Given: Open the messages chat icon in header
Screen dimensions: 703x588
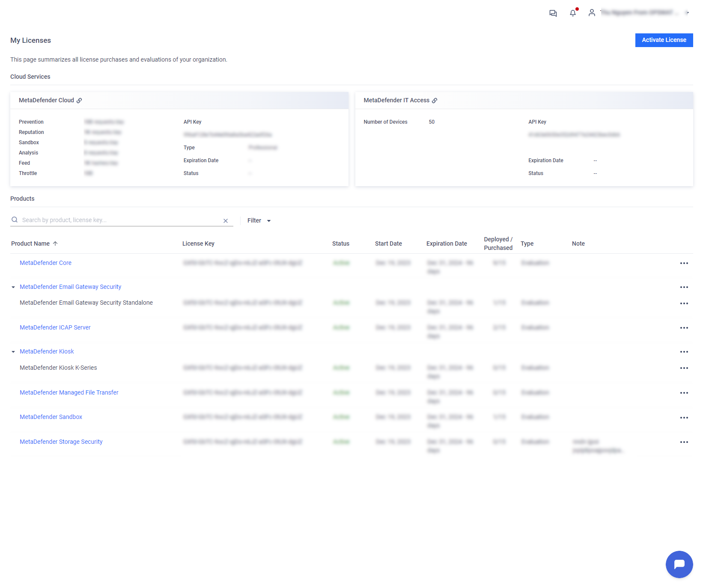Looking at the screenshot, I should 553,13.
